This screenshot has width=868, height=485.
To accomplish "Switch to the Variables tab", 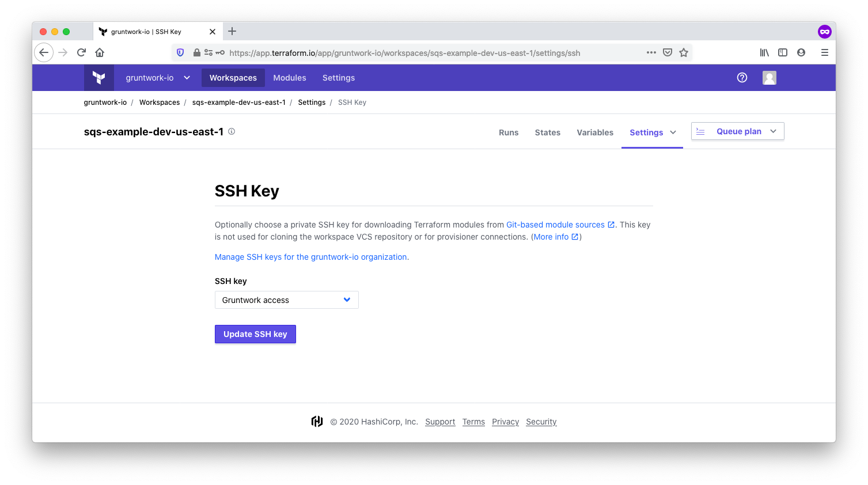I will click(x=594, y=132).
